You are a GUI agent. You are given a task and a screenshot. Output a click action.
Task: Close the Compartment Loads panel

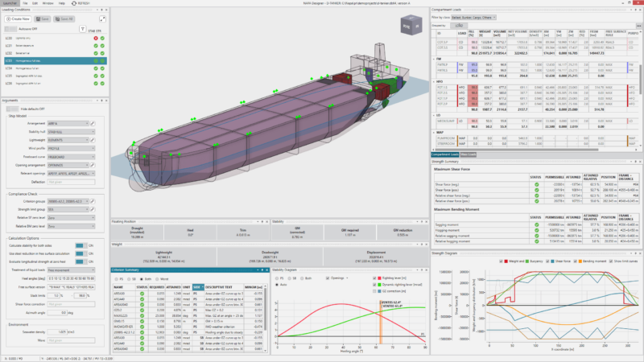point(640,10)
